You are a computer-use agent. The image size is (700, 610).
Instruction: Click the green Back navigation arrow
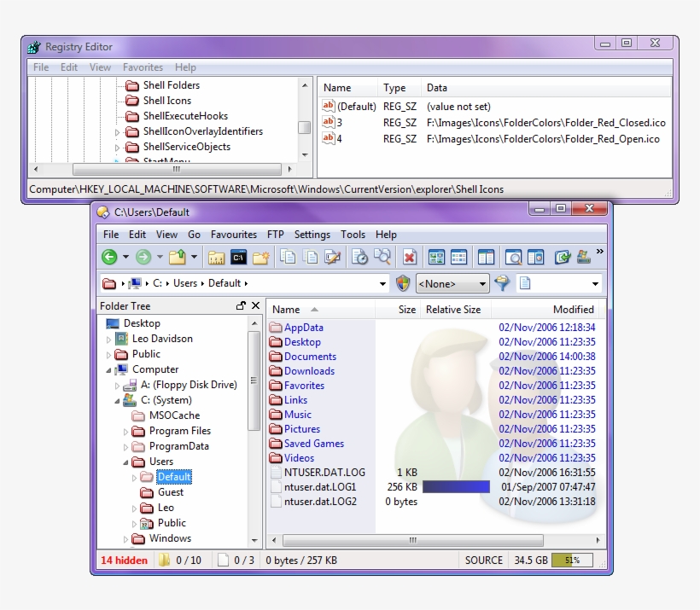(x=111, y=257)
